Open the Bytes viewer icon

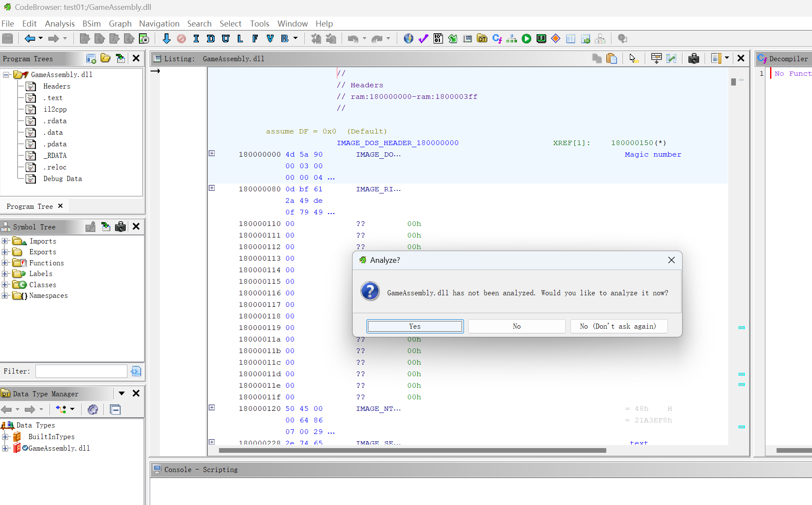[438, 39]
